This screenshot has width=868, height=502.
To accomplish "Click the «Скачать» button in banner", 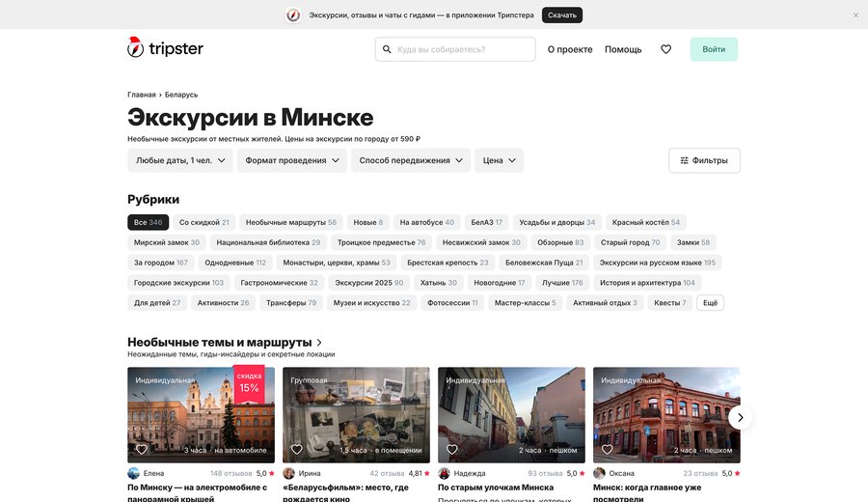I will pos(562,14).
